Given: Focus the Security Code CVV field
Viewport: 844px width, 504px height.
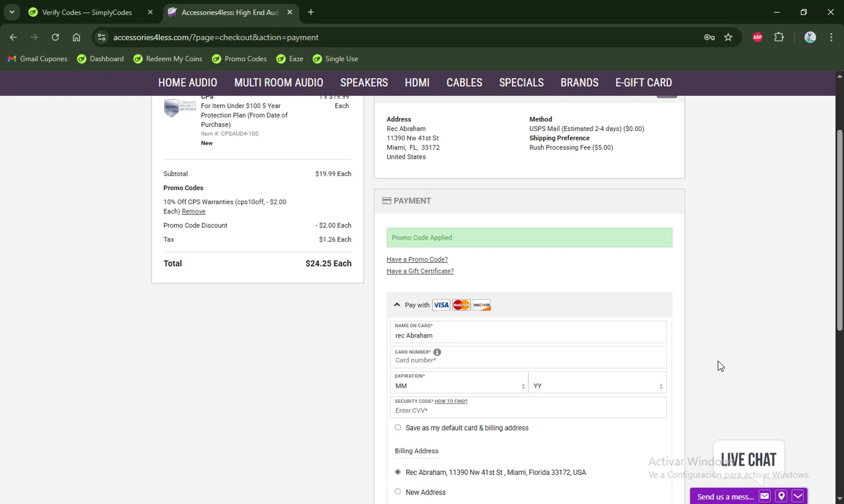Looking at the screenshot, I should tap(528, 407).
